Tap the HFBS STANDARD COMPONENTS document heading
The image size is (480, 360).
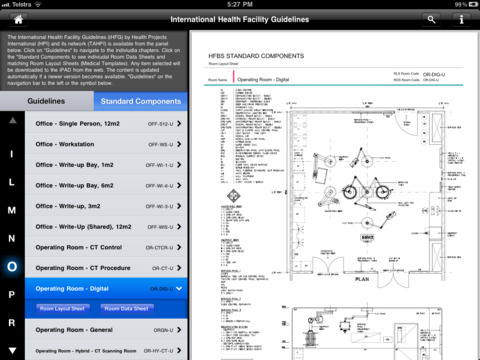tap(256, 56)
